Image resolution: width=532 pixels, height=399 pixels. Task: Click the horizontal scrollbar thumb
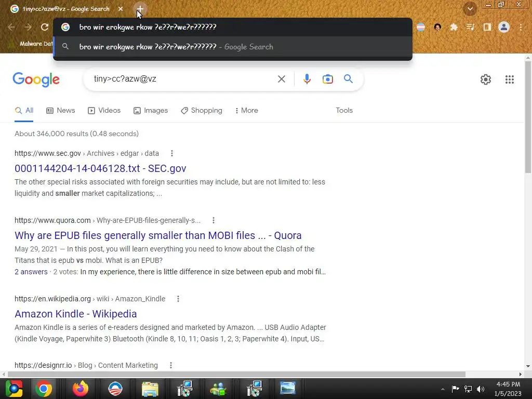click(236, 374)
